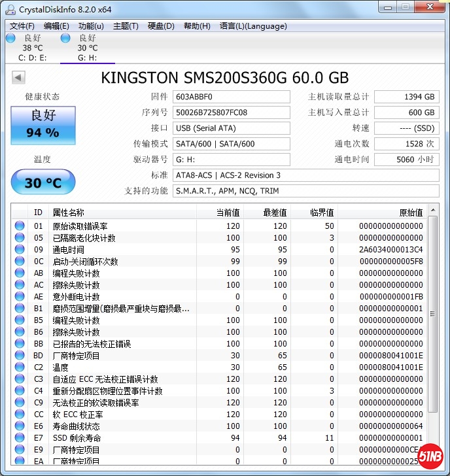This screenshot has height=476, width=450.
Task: Click the firmware field 603ABBF0
Action: (x=232, y=97)
